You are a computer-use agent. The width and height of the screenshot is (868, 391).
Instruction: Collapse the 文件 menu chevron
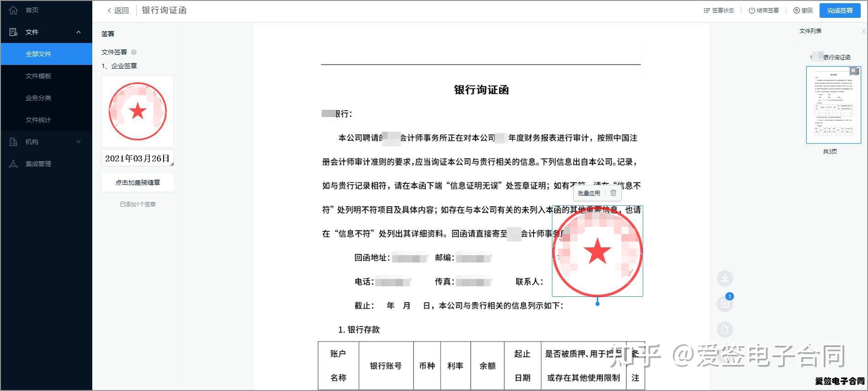[79, 32]
